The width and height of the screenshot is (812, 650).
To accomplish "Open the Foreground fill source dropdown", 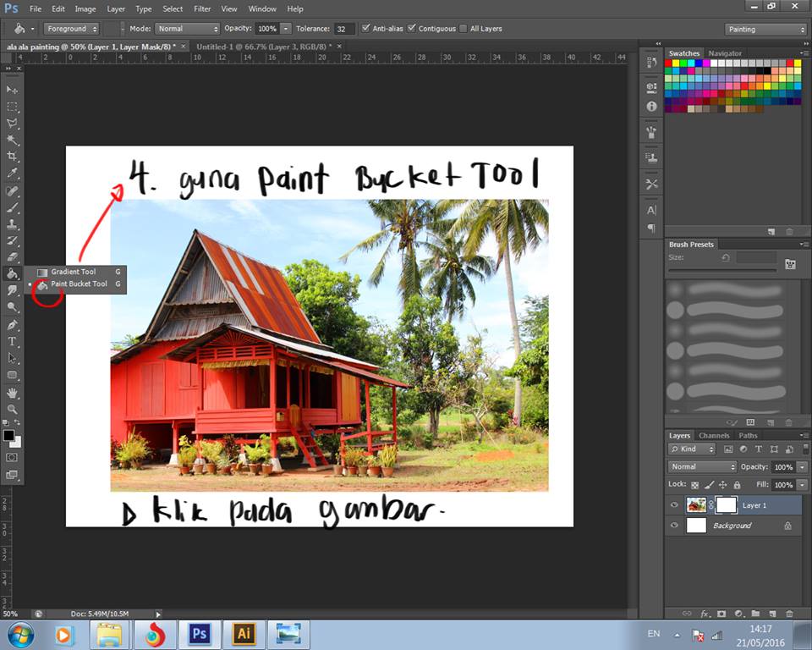I will (71, 29).
